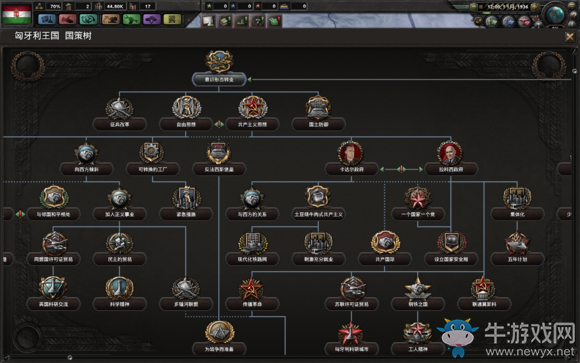Select the 卡达尔政府 leader portrait focus

pos(350,152)
